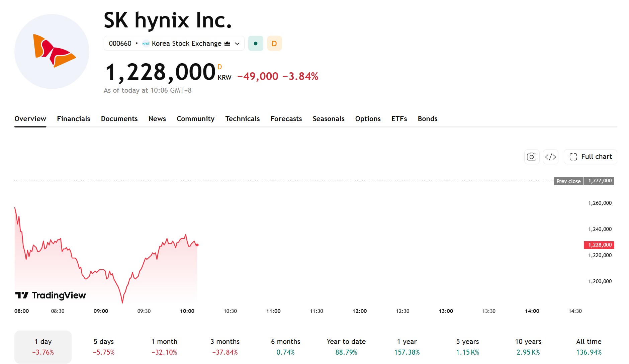Select the 3 months range
629x364 pixels.
[x=225, y=347]
